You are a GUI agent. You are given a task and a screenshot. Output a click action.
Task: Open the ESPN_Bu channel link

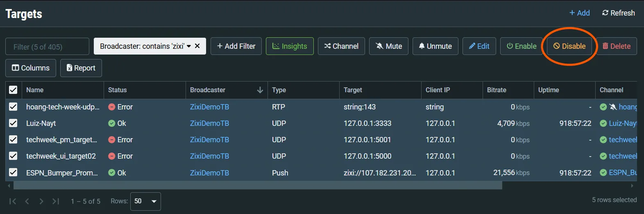coord(623,173)
